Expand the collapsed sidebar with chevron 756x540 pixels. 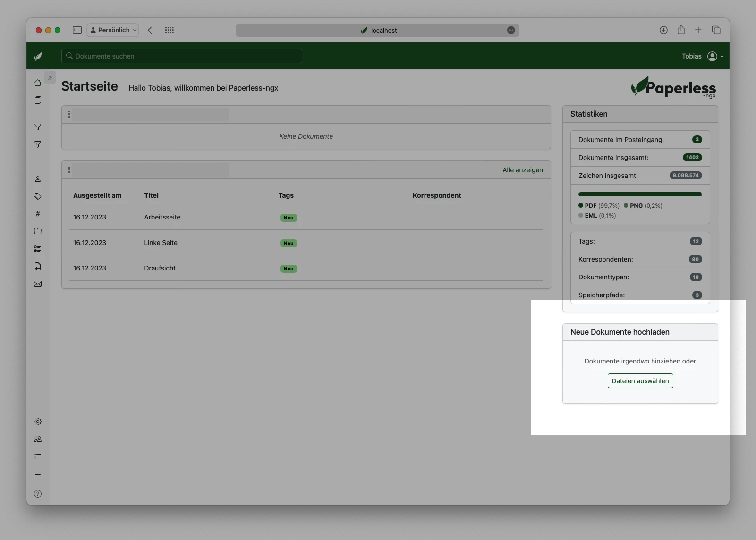[x=50, y=77]
